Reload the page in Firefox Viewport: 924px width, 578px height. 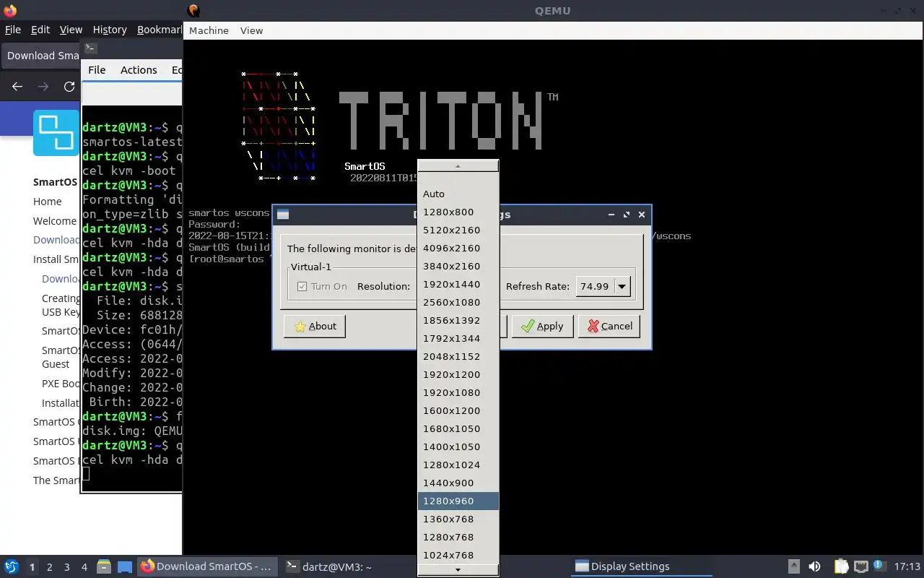69,86
